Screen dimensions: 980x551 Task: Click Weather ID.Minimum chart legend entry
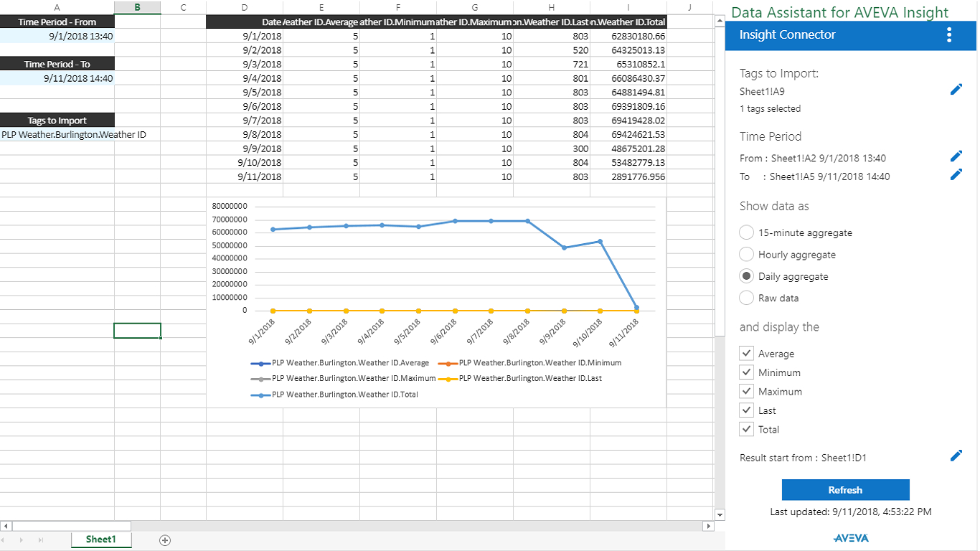(529, 363)
